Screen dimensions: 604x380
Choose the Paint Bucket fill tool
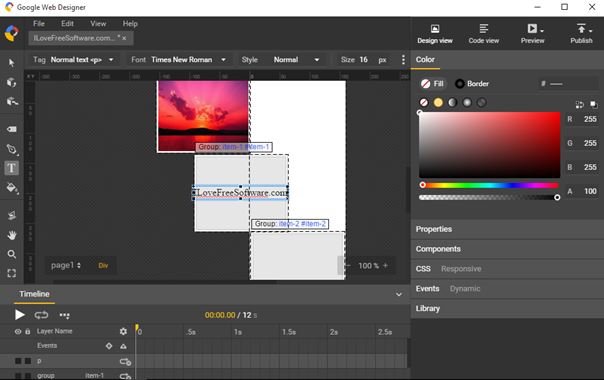coord(12,188)
